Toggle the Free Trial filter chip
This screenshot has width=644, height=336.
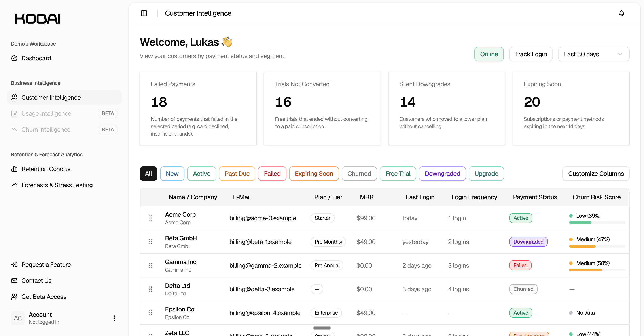(398, 174)
